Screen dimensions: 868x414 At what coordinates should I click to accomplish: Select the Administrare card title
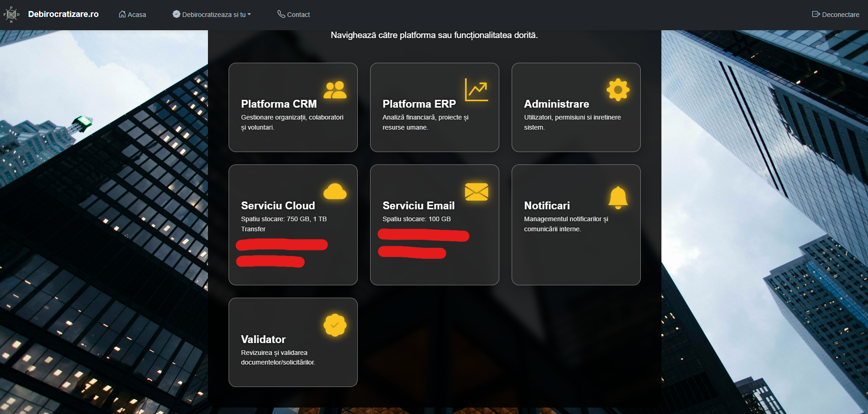[x=557, y=104]
